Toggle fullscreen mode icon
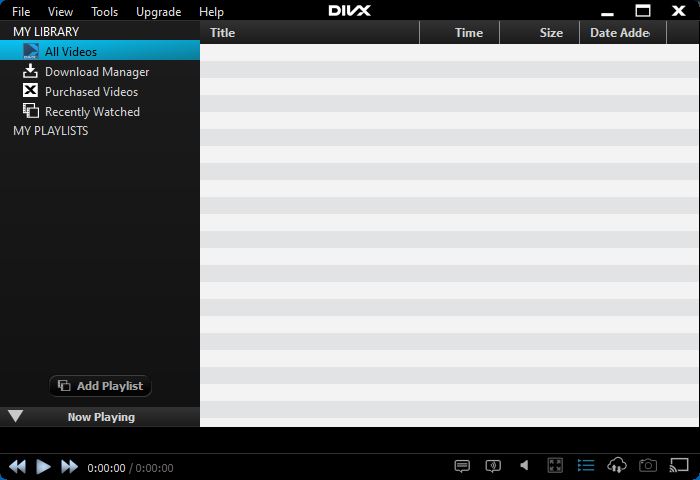The height and width of the screenshot is (480, 700). point(555,466)
